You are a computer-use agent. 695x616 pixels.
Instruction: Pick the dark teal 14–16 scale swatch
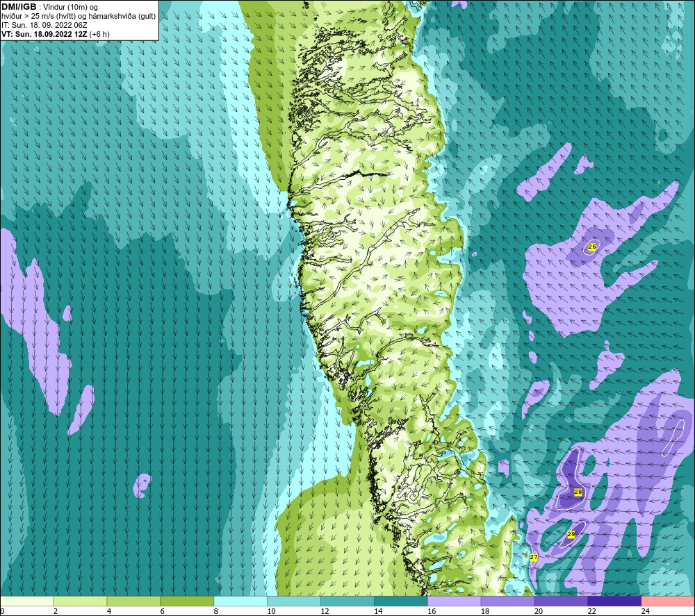[401, 601]
